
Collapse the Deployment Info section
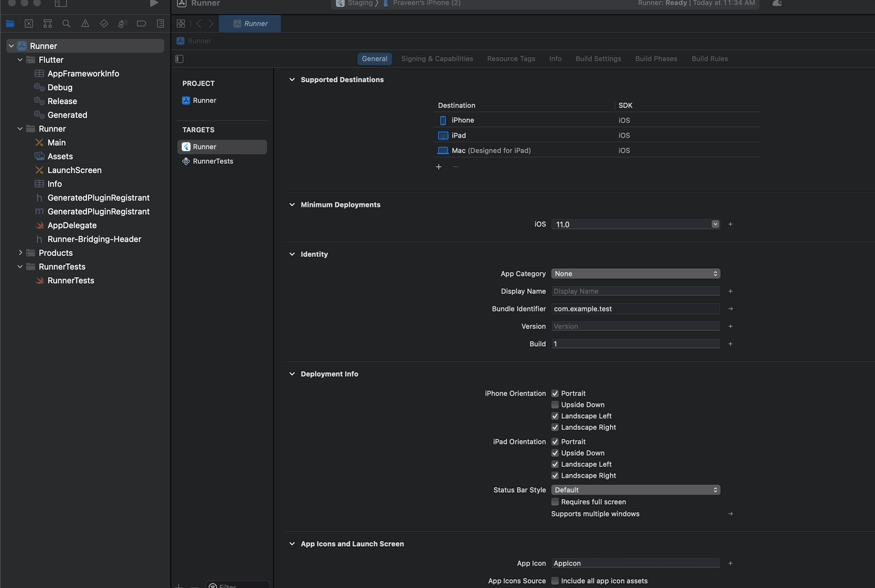click(292, 374)
